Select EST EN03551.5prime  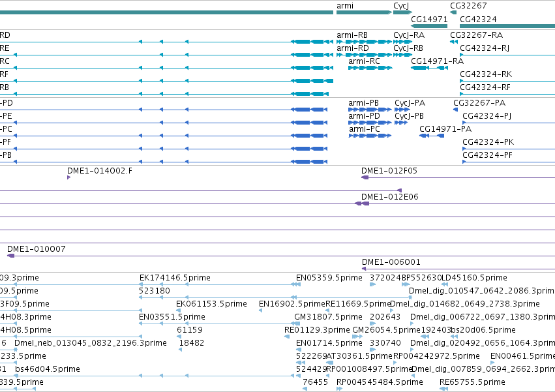point(172,317)
